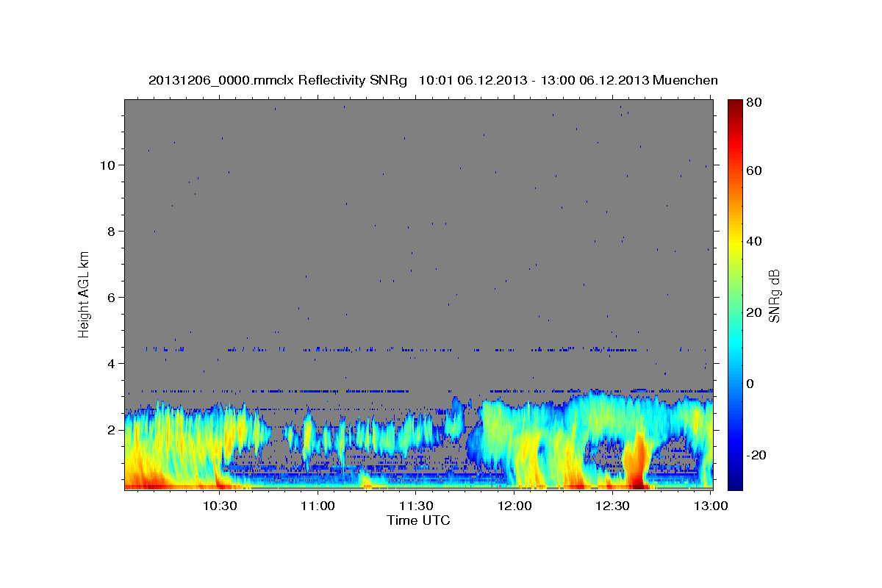Click the height tick label '8'

pyautogui.click(x=112, y=231)
